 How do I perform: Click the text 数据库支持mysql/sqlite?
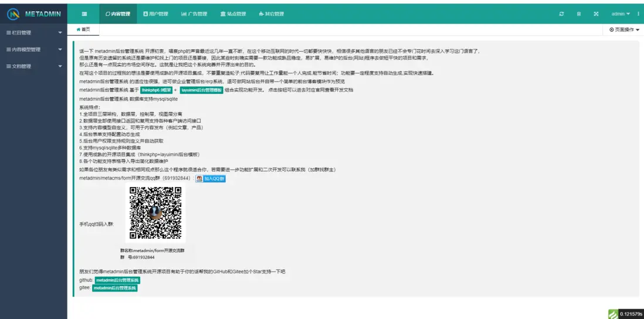(154, 99)
